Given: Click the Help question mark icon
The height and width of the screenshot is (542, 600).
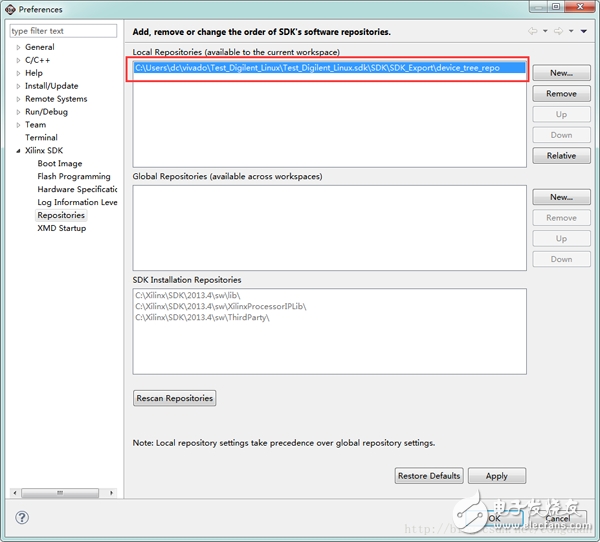Looking at the screenshot, I should coord(22,518).
